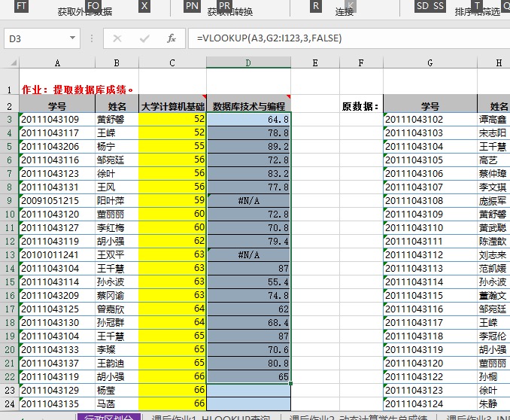510x420 pixels.
Task: Open Insert Function fx dialog
Action: 171,38
